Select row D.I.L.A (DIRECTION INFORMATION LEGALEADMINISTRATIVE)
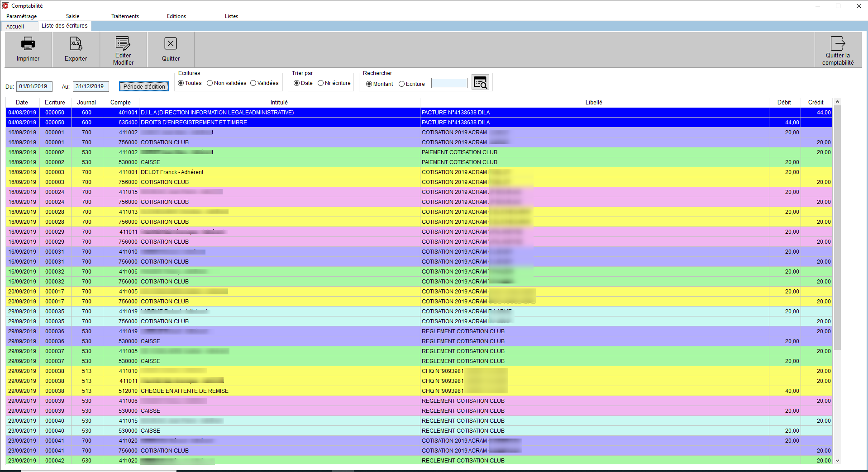Viewport: 868px width, 472px height. click(x=419, y=113)
